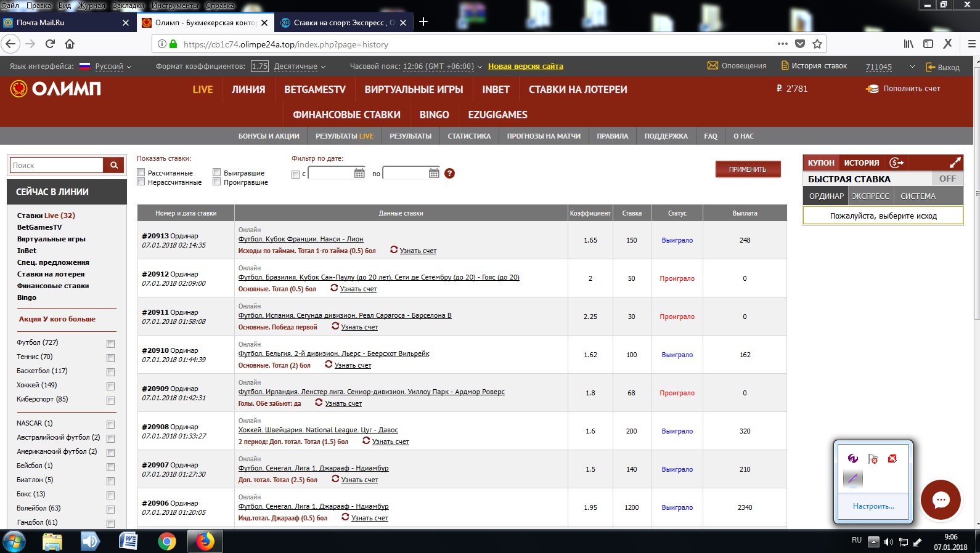The width and height of the screenshot is (980, 553).
Task: Go to browser home page icon
Action: point(70,44)
